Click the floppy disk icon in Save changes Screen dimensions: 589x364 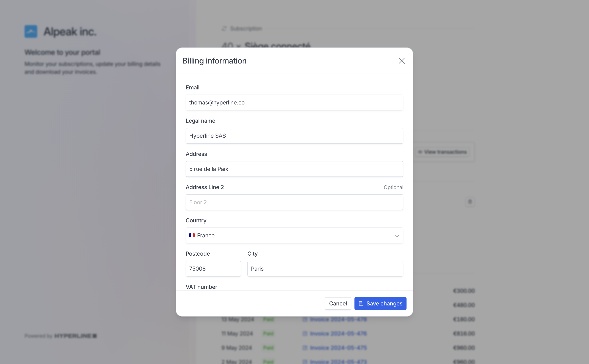tap(361, 304)
